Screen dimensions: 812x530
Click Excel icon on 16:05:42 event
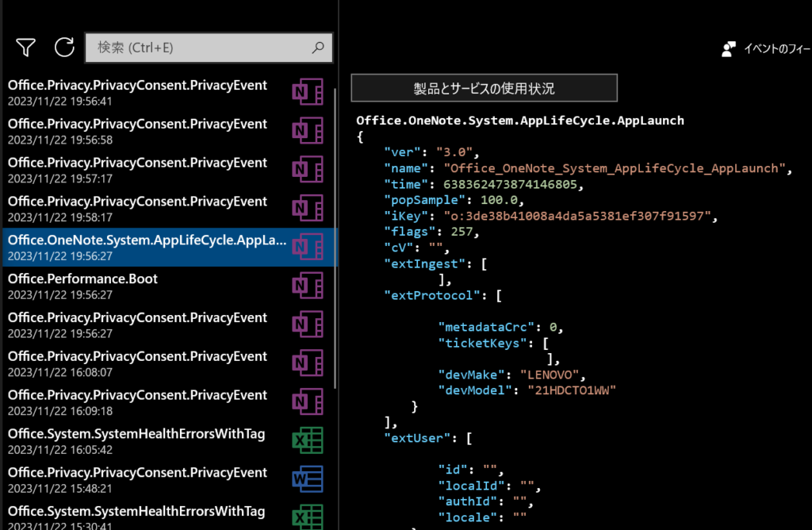(x=308, y=440)
